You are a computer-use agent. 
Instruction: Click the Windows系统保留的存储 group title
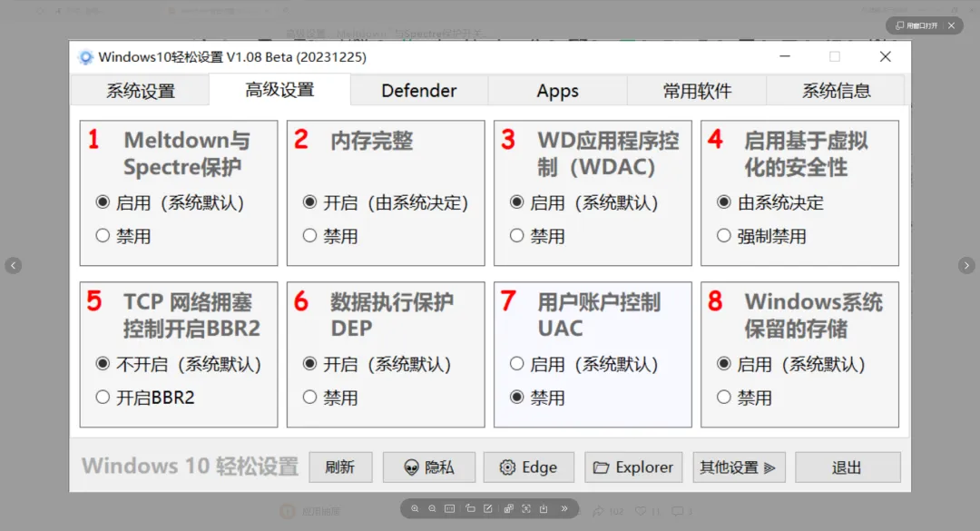(813, 315)
